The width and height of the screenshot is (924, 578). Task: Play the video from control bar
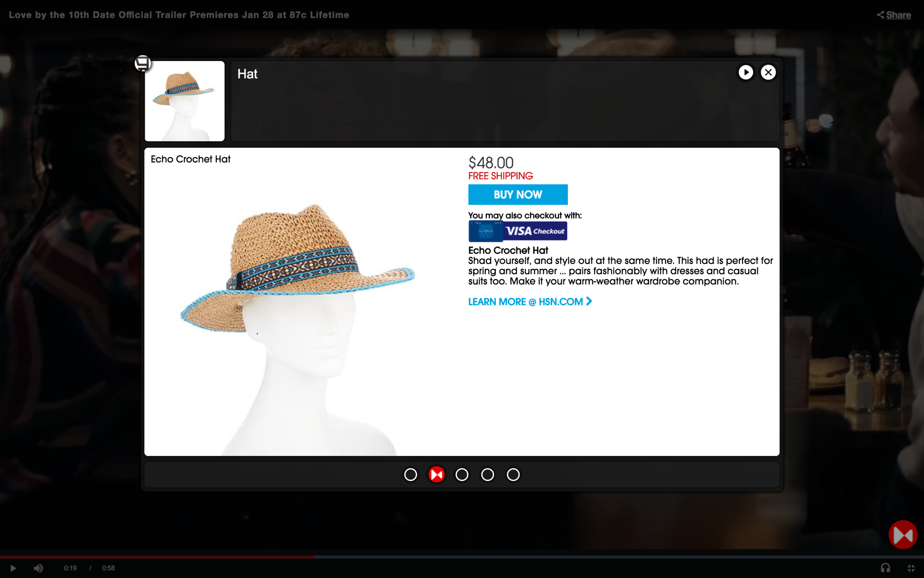pos(13,568)
